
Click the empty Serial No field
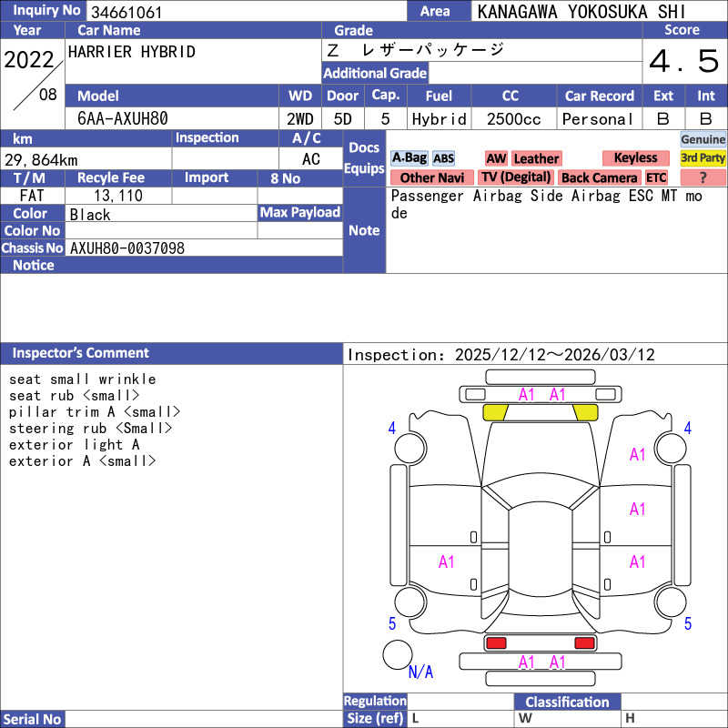205,720
